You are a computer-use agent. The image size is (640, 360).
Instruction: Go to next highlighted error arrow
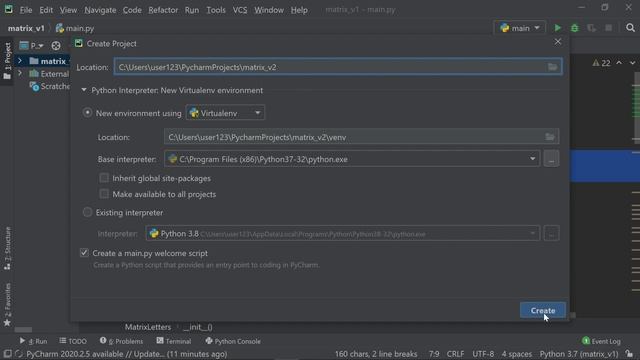pos(632,63)
